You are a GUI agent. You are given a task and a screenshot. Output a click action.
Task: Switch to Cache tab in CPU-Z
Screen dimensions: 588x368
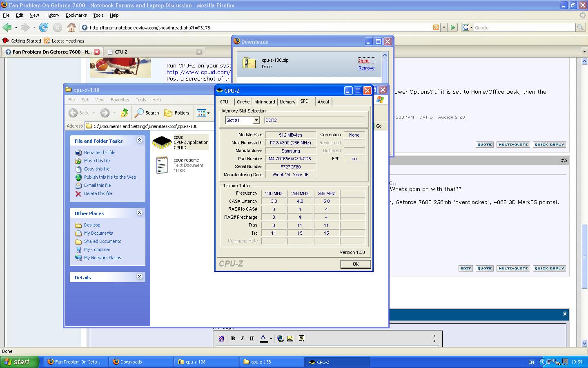pyautogui.click(x=243, y=102)
